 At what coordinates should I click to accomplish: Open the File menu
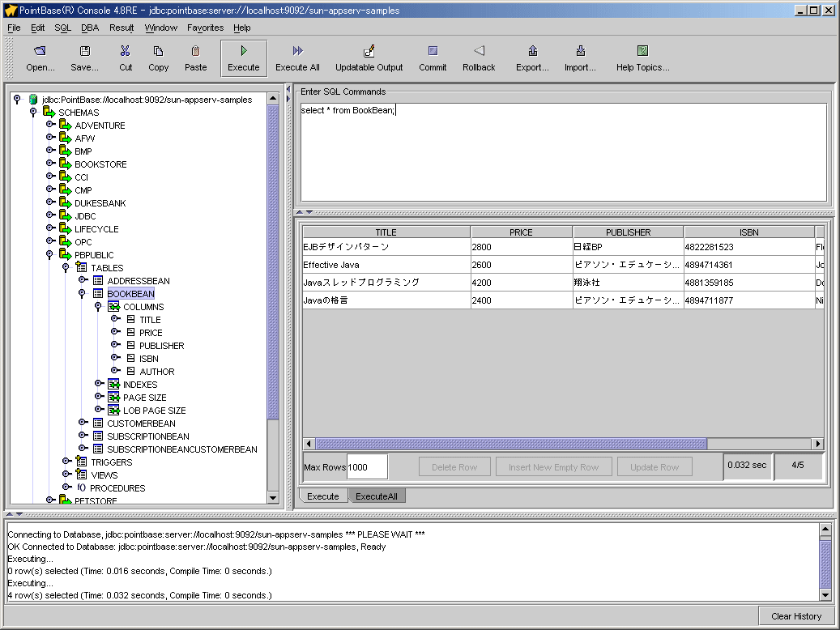tap(14, 28)
